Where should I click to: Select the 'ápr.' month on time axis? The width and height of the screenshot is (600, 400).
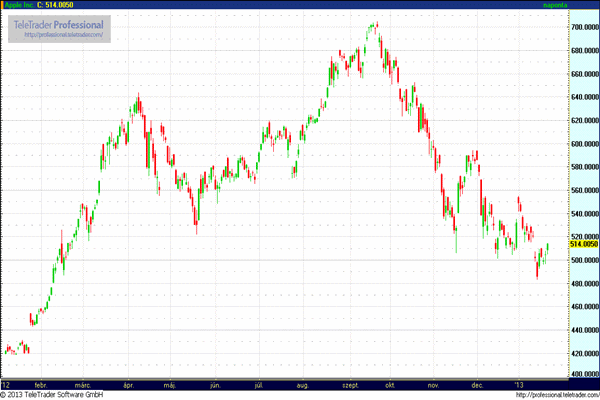pos(128,384)
